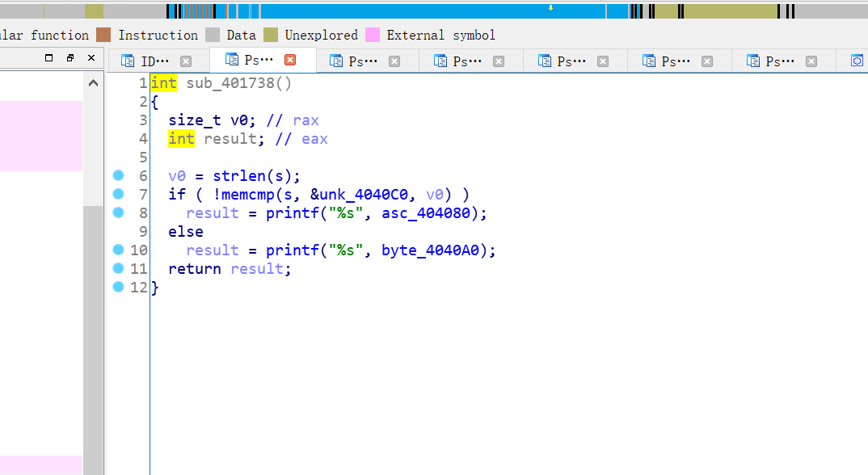This screenshot has height=475, width=868.
Task: Click the ID··· tab's document icon
Action: 128,61
